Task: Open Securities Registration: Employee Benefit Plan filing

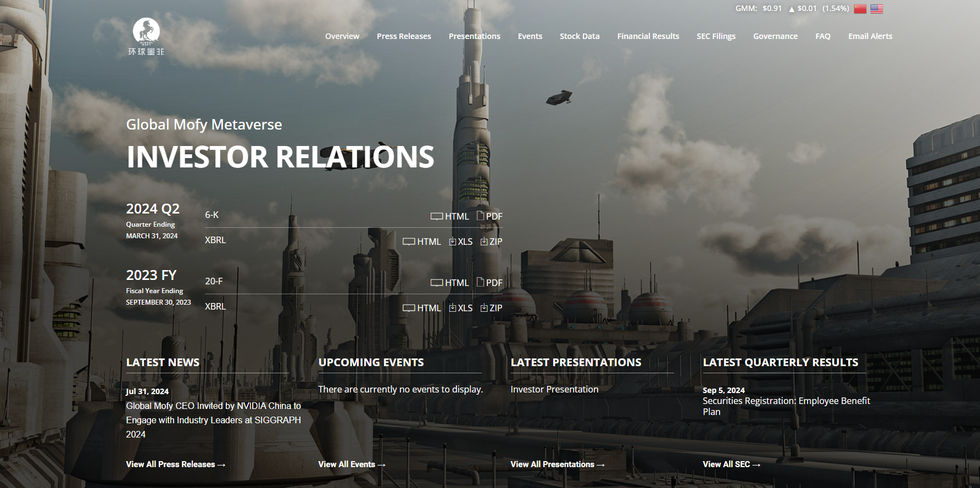Action: click(786, 406)
